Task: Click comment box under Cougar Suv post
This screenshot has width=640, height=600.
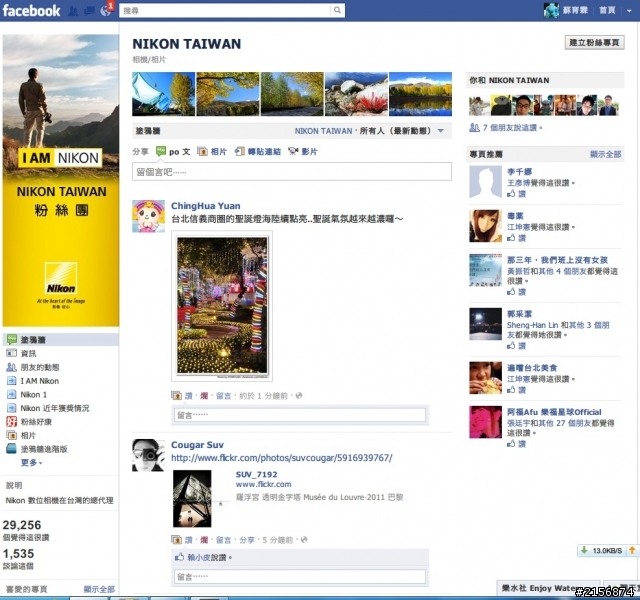Action: (x=300, y=576)
